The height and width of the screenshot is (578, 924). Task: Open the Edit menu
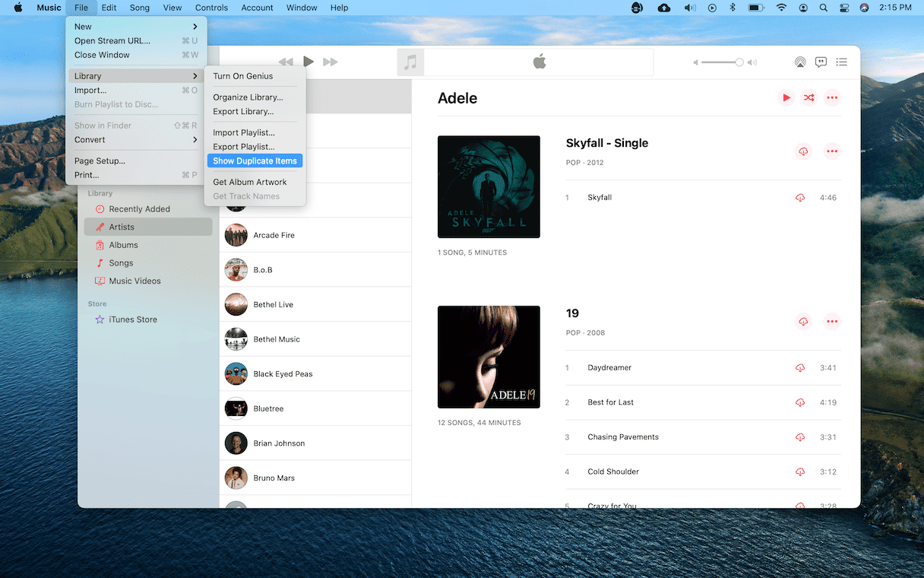pyautogui.click(x=109, y=8)
